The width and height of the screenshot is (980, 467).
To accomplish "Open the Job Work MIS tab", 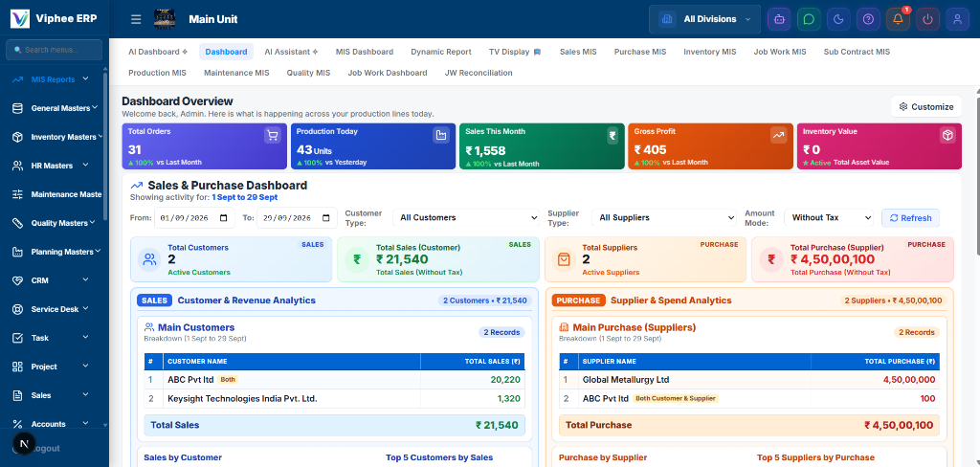I will pyautogui.click(x=780, y=52).
